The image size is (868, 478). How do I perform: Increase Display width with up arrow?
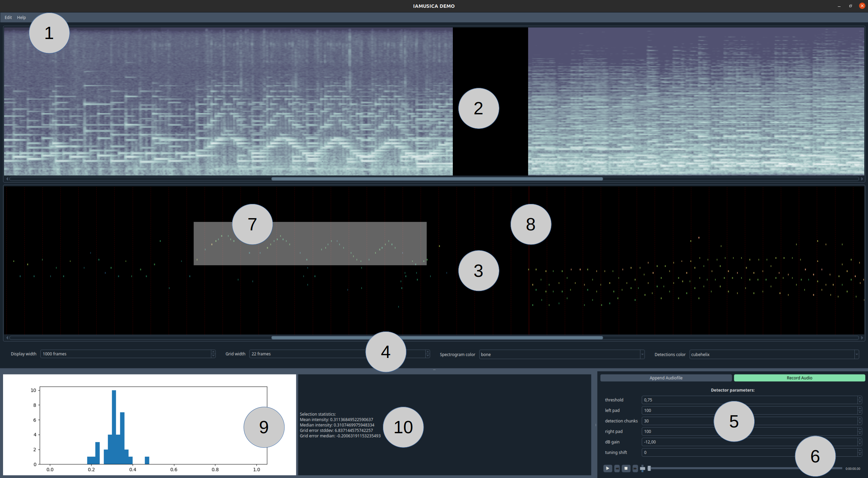pyautogui.click(x=213, y=352)
